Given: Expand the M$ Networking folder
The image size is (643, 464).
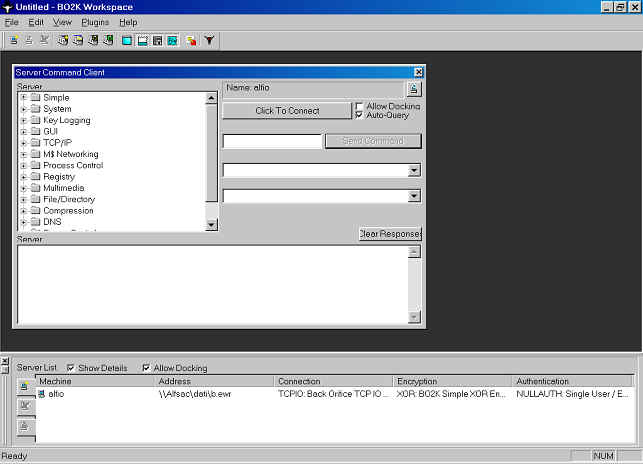Looking at the screenshot, I should [x=24, y=154].
